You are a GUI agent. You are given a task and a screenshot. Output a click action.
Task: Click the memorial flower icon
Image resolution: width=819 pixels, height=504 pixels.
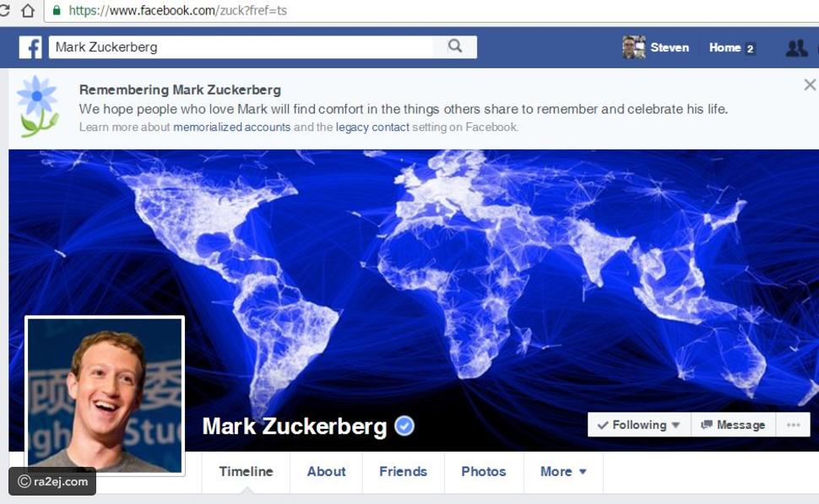click(37, 106)
